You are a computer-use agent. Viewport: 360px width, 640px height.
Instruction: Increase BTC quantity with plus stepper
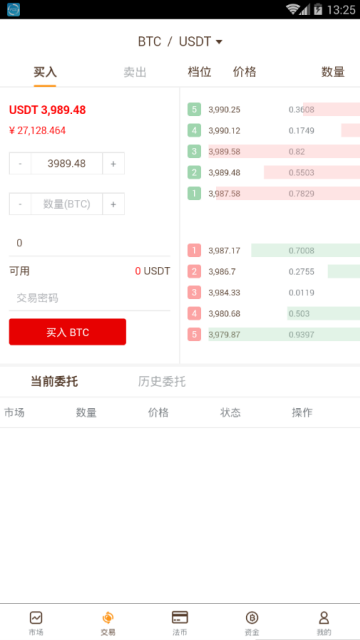click(113, 204)
